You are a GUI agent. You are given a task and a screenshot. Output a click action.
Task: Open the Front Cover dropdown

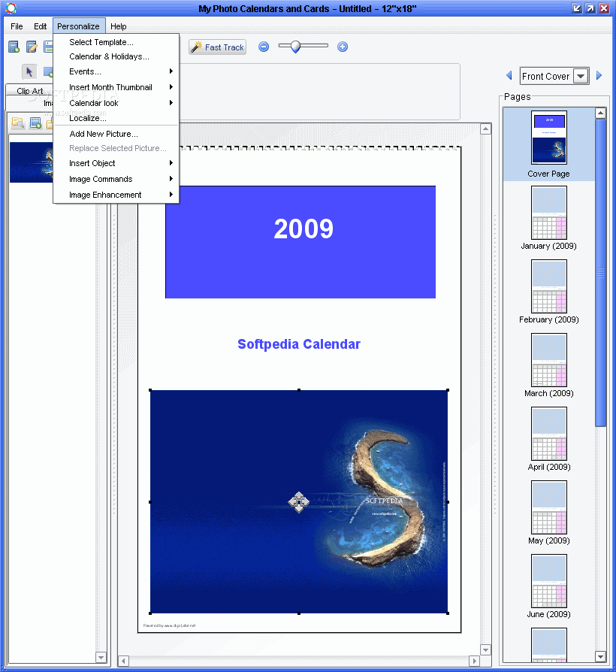pyautogui.click(x=581, y=76)
